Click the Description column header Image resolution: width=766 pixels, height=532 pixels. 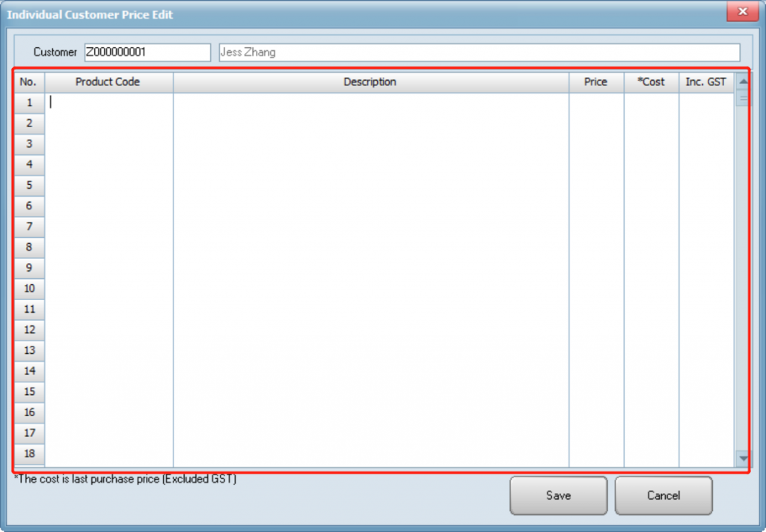pos(370,82)
